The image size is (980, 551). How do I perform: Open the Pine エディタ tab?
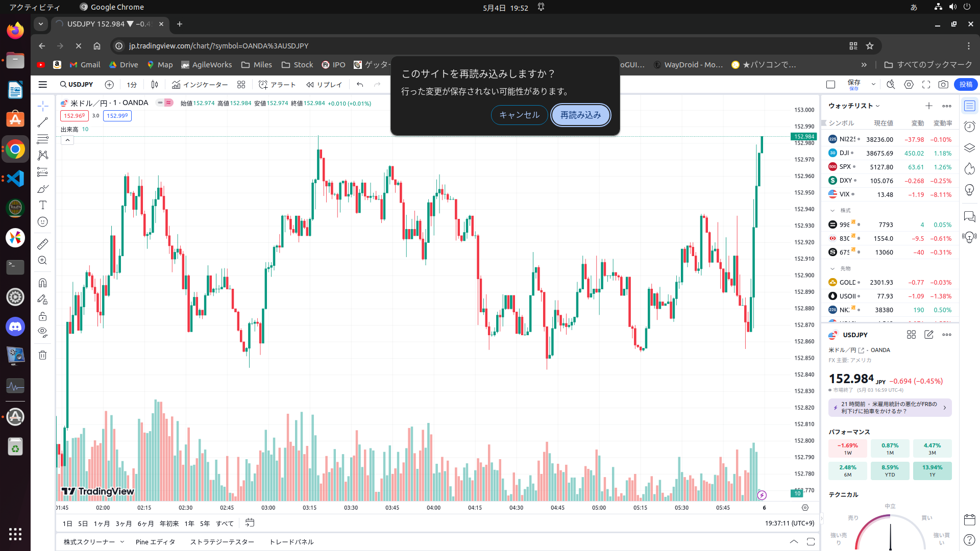[x=155, y=542]
